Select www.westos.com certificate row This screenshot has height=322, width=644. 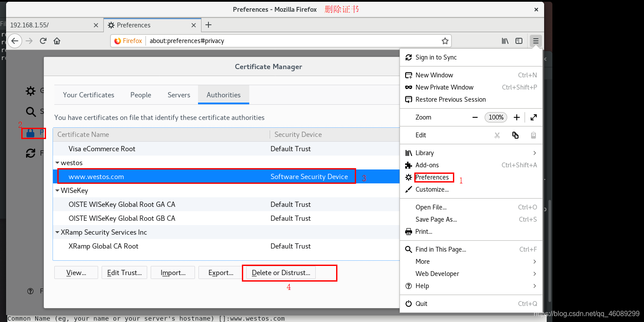[226, 176]
